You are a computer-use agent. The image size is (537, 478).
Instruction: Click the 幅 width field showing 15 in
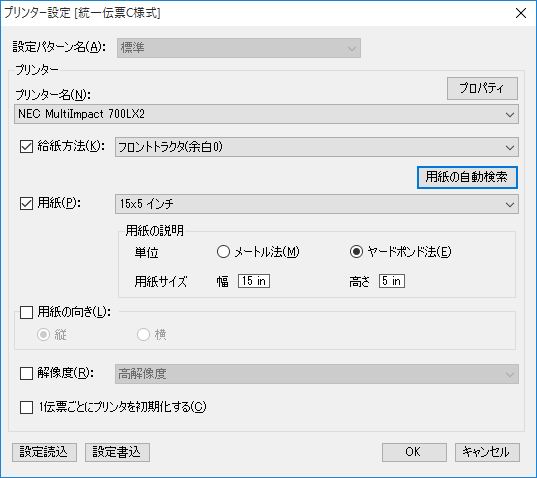[x=254, y=281]
